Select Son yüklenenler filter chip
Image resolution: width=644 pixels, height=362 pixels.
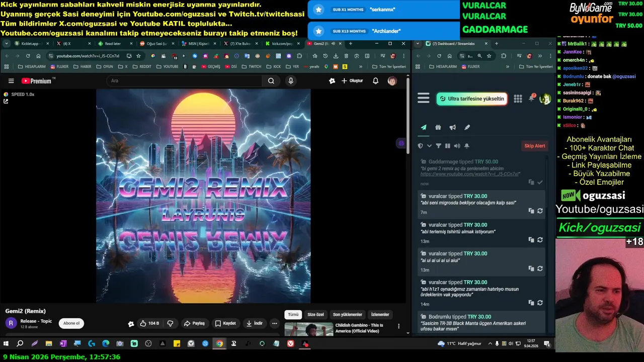pyautogui.click(x=348, y=315)
